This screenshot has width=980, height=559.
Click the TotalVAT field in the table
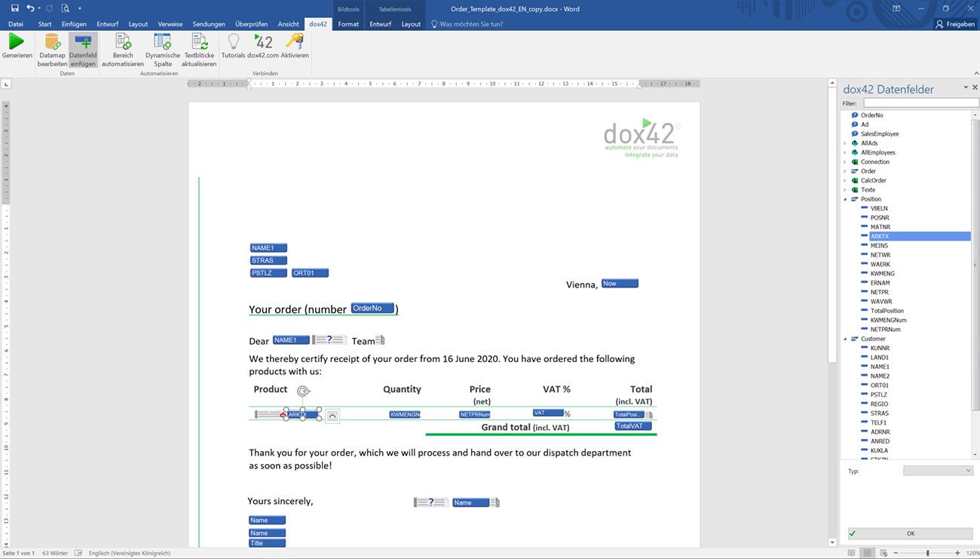click(x=633, y=426)
